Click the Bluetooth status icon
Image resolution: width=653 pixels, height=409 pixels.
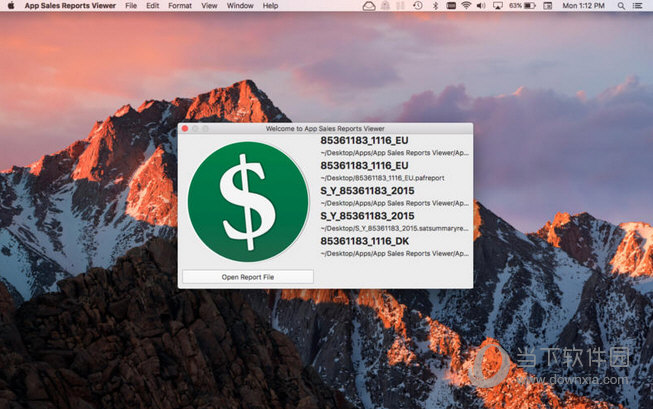pyautogui.click(x=435, y=6)
